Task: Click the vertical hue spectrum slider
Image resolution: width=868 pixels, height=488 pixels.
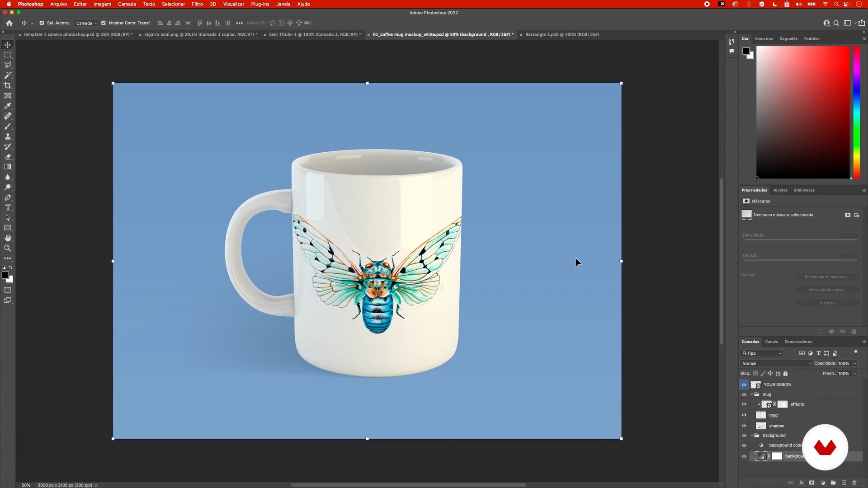Action: pos(856,112)
